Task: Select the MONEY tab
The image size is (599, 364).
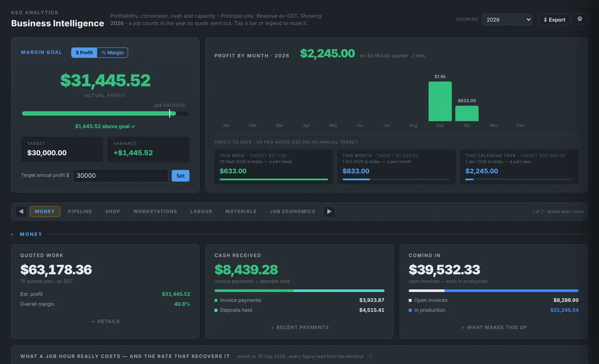Action: click(x=45, y=211)
